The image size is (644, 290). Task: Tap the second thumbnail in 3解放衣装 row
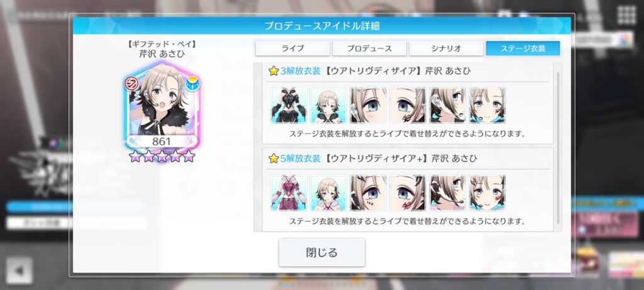coord(328,105)
